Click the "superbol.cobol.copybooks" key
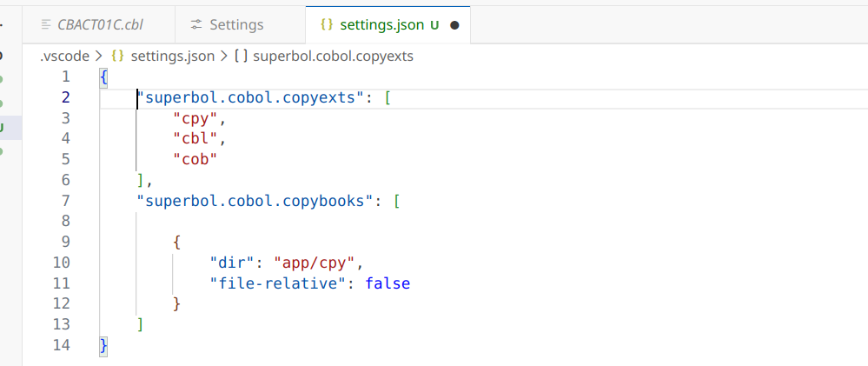The width and height of the screenshot is (868, 366). click(x=256, y=201)
